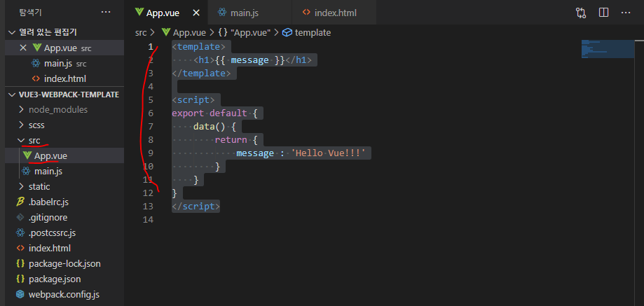Click the App.vue breadcrumb with Vue icon
Viewport: 644px width, 306px height.
click(184, 32)
